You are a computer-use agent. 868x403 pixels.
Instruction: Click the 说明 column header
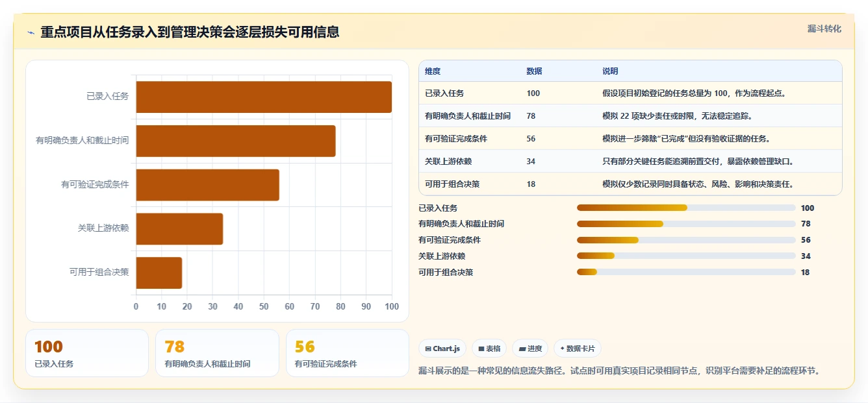(610, 71)
